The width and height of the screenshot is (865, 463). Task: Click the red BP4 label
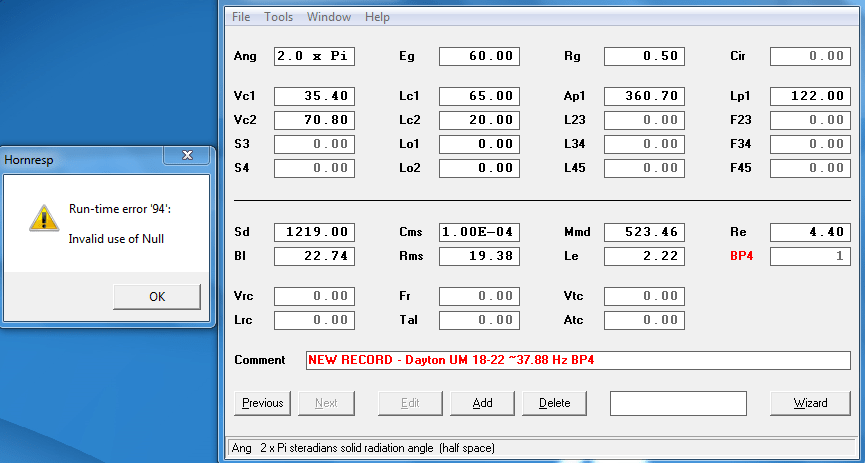click(741, 257)
